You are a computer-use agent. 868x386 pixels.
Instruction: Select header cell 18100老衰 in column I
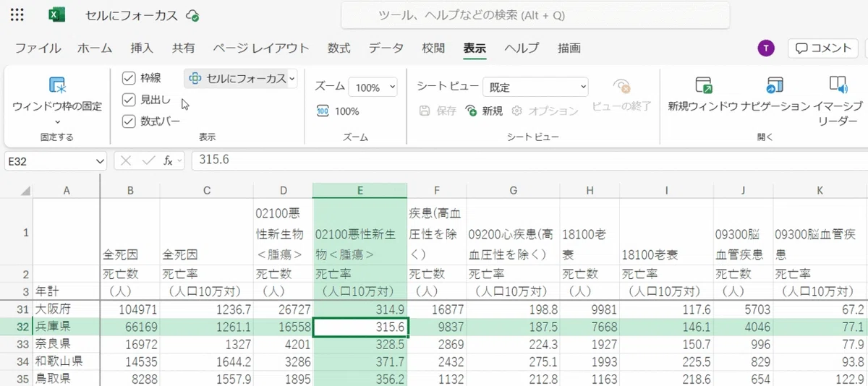(667, 232)
